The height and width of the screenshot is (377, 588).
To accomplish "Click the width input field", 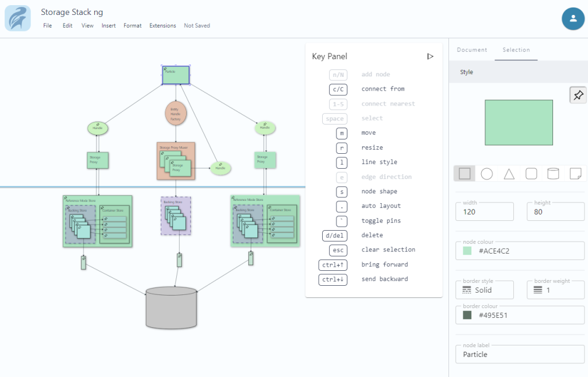I will tap(485, 212).
